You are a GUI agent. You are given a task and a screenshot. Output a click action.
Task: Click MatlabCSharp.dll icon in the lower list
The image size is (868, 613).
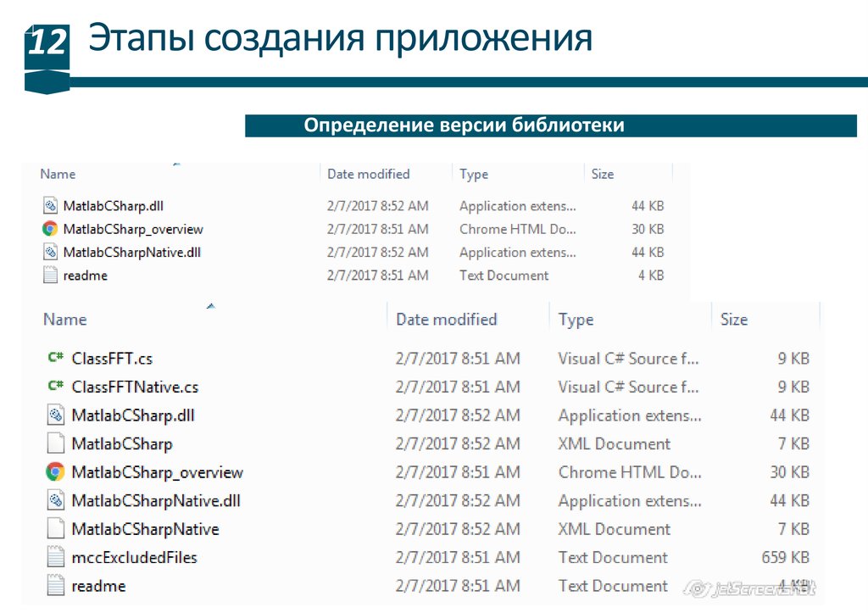[55, 415]
